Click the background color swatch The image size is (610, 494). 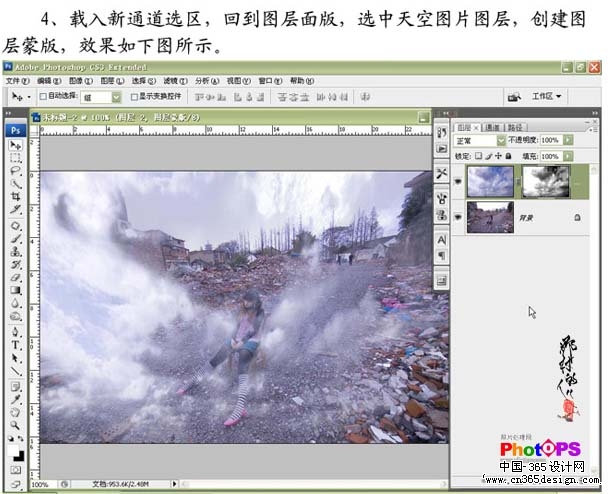pos(19,457)
